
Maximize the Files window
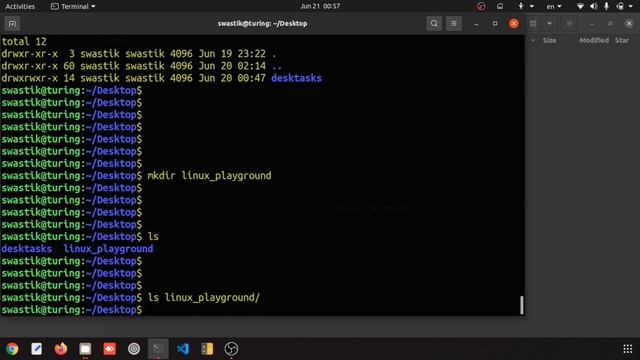click(x=610, y=24)
